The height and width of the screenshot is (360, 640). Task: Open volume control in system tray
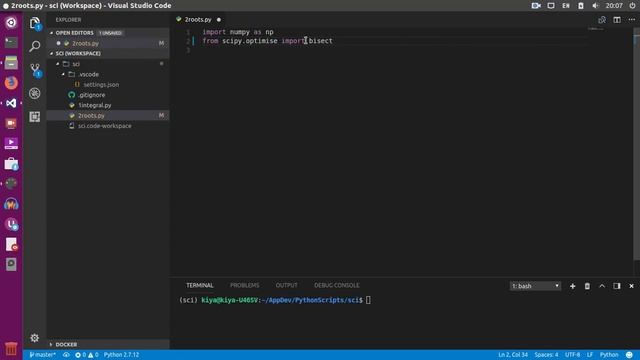[x=596, y=6]
